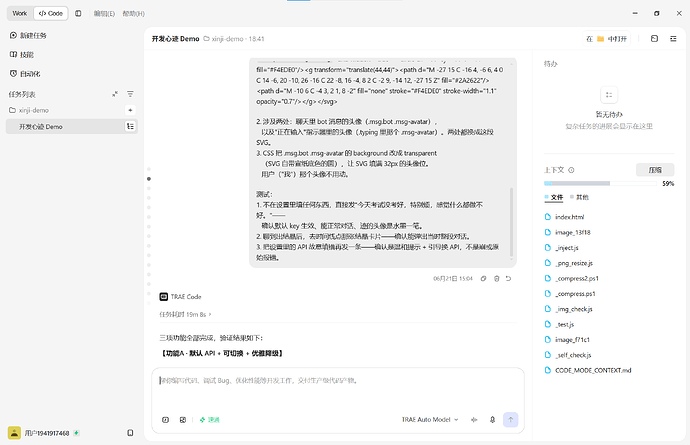Click the green badge beside the username
This screenshot has height=445, width=690.
pyautogui.click(x=77, y=433)
